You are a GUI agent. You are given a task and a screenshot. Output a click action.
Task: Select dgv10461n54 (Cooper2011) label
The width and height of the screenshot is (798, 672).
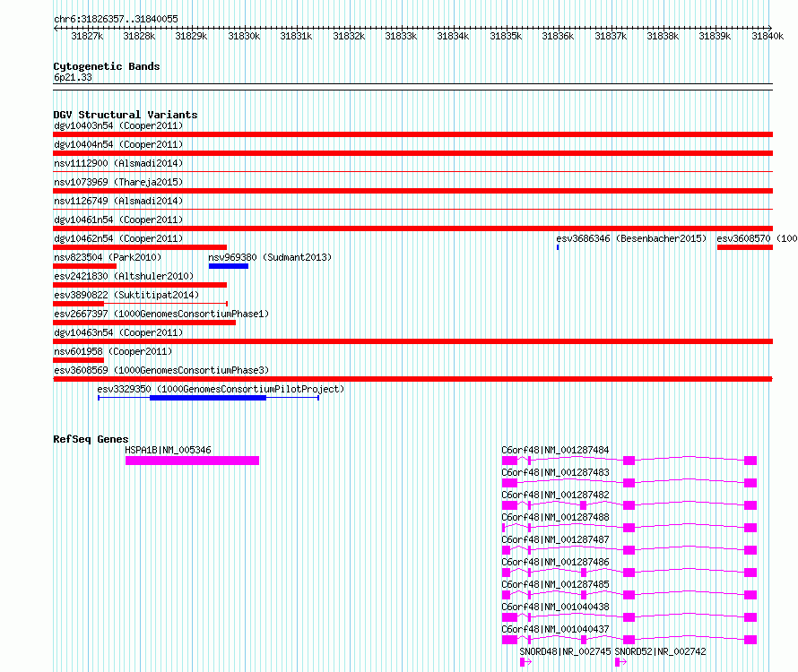click(118, 220)
